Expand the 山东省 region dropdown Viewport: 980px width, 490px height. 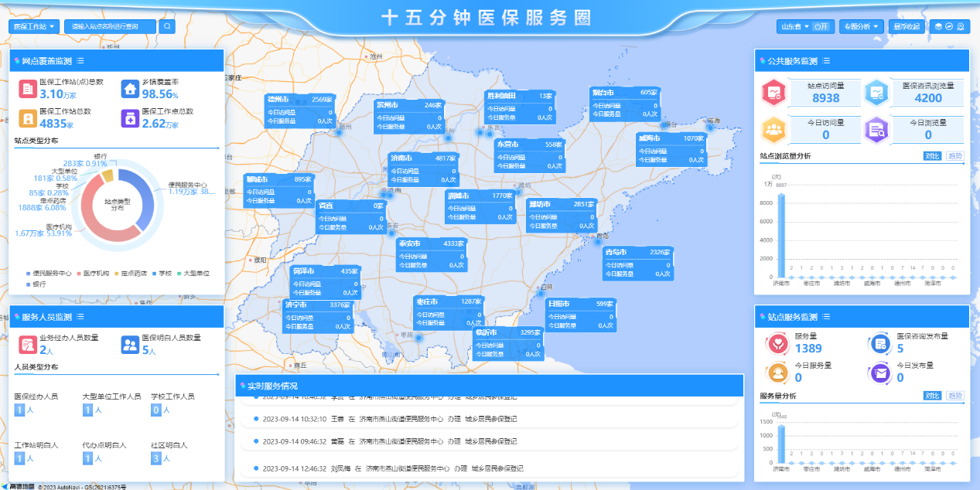click(x=792, y=26)
